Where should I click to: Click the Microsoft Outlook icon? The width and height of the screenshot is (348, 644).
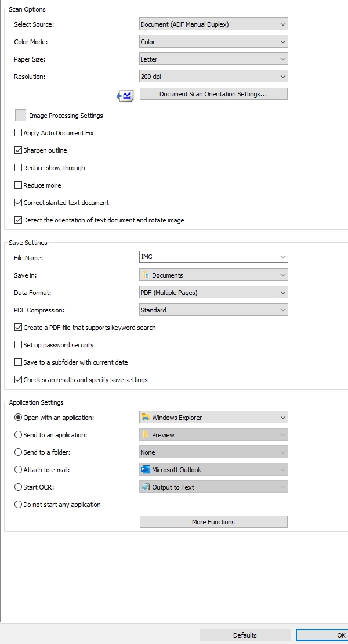point(146,470)
